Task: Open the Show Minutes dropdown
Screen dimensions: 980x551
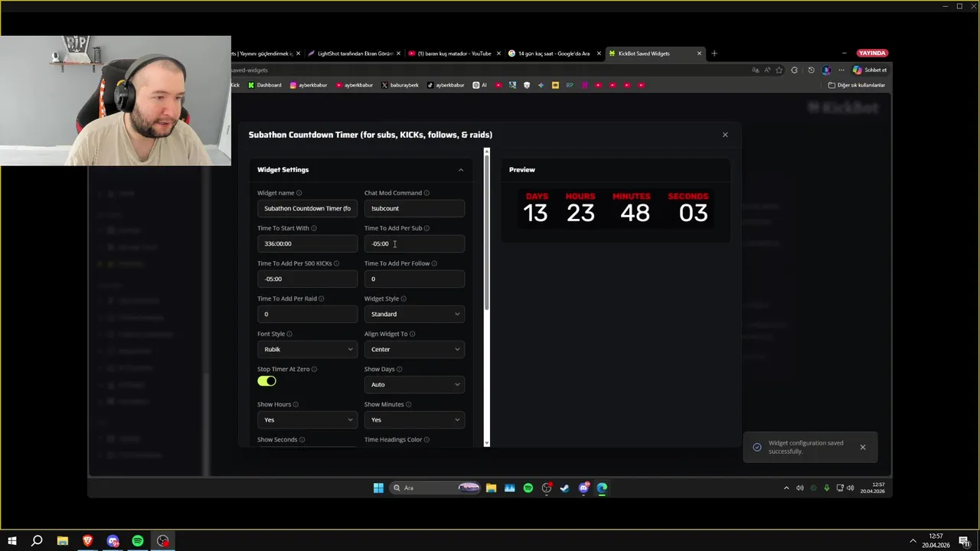Action: point(414,419)
